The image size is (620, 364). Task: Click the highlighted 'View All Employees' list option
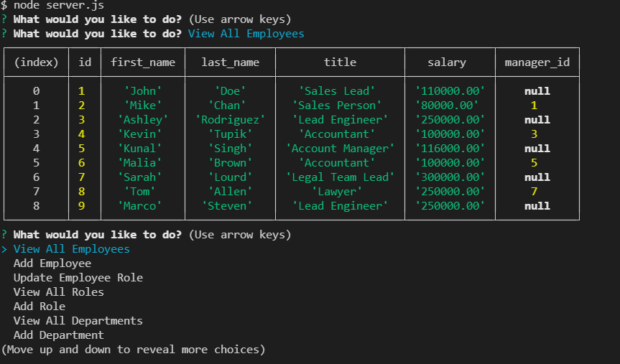(x=72, y=249)
